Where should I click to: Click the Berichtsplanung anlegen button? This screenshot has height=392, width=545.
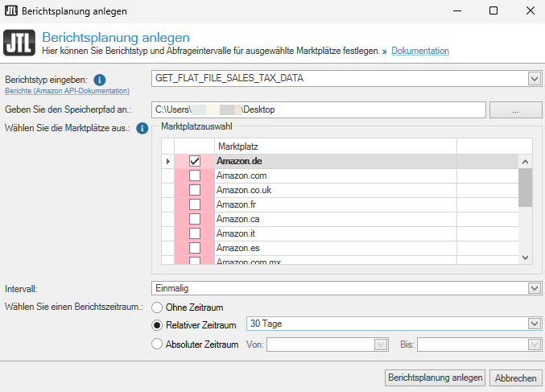(x=436, y=378)
